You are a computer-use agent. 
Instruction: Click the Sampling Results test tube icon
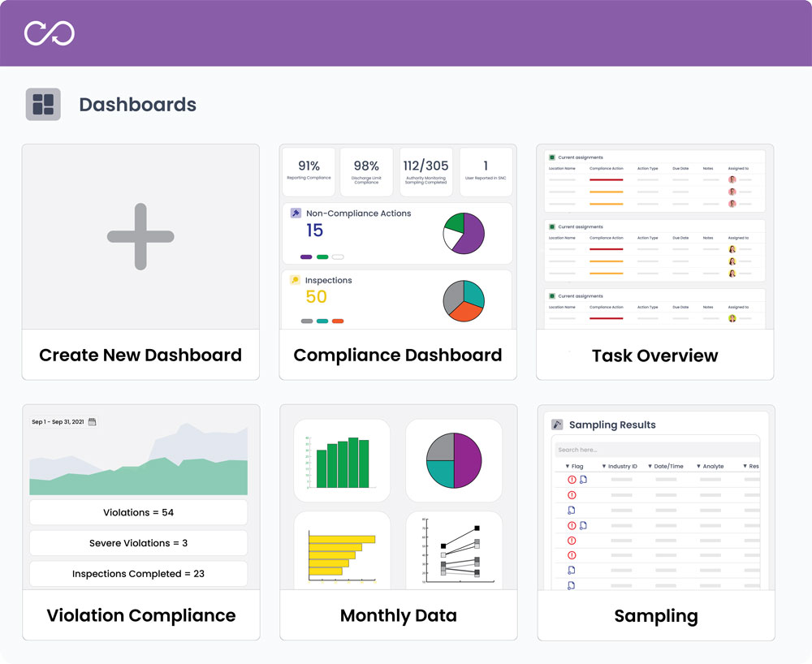(x=557, y=425)
